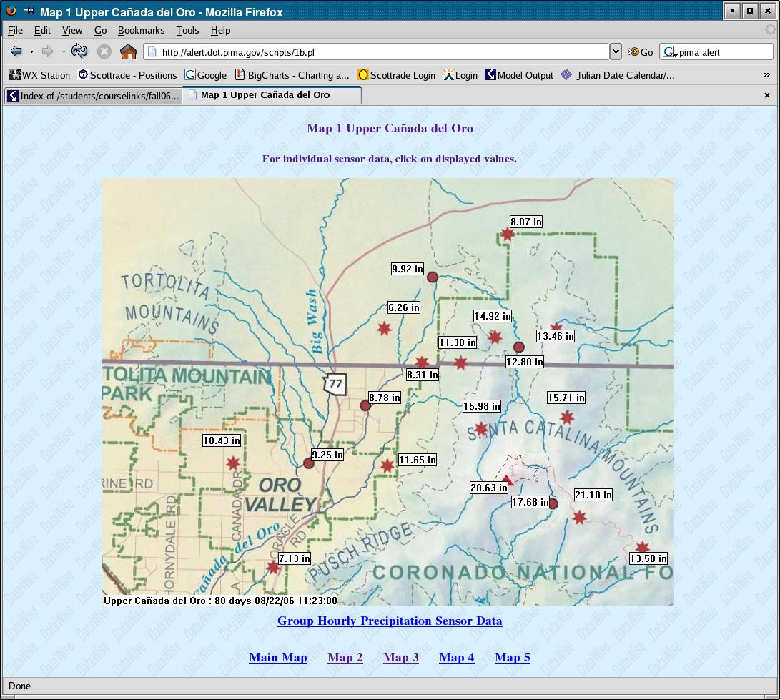The width and height of the screenshot is (780, 700).
Task: Switch to the Index of /students tab
Action: [x=93, y=95]
